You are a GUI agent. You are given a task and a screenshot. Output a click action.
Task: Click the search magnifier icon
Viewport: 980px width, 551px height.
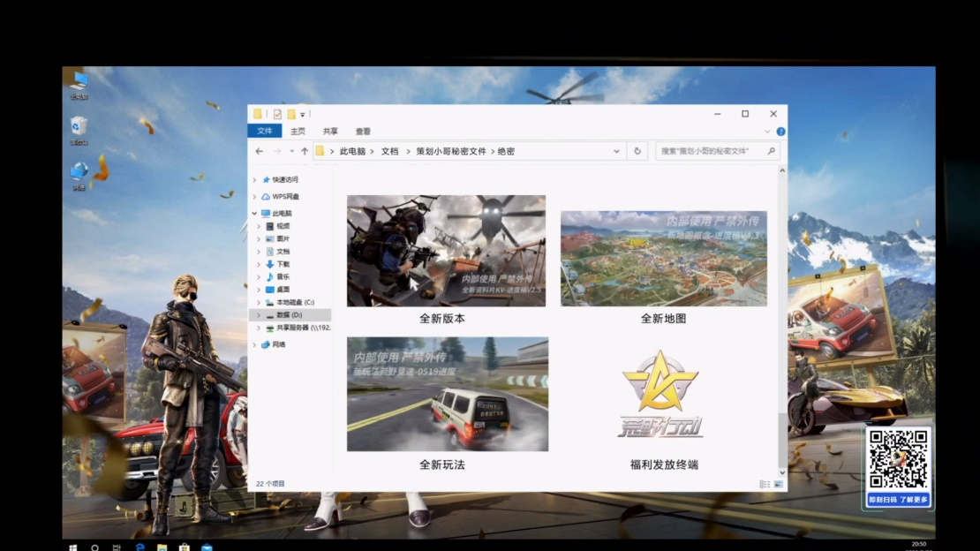(x=772, y=151)
